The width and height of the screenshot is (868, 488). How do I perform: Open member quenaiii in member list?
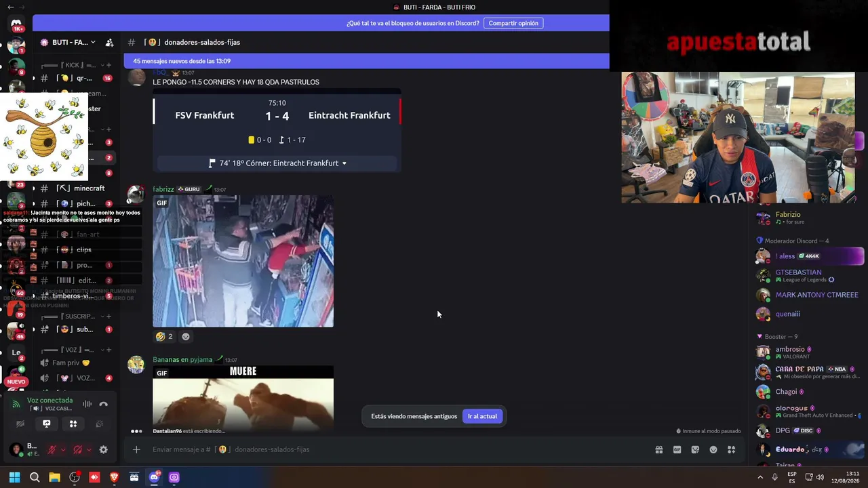point(809,314)
